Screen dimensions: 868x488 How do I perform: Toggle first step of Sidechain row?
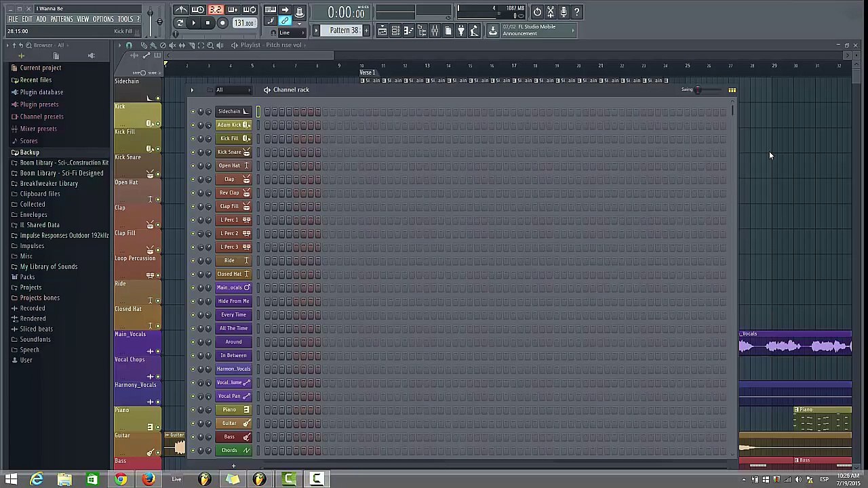[x=267, y=111]
